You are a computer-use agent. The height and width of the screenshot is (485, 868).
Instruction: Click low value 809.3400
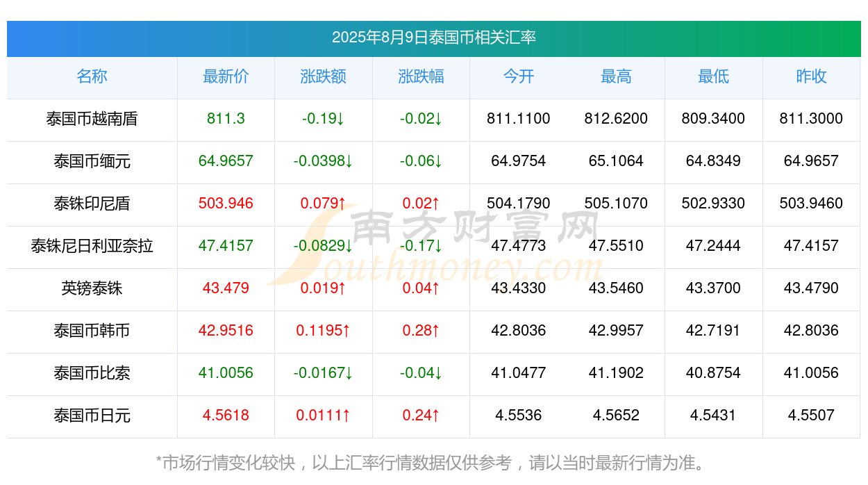click(714, 119)
